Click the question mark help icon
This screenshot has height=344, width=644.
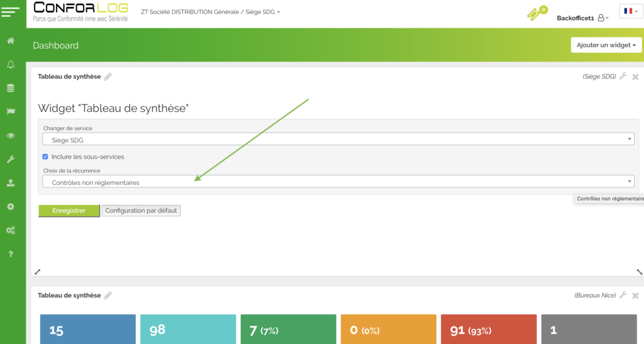click(11, 254)
